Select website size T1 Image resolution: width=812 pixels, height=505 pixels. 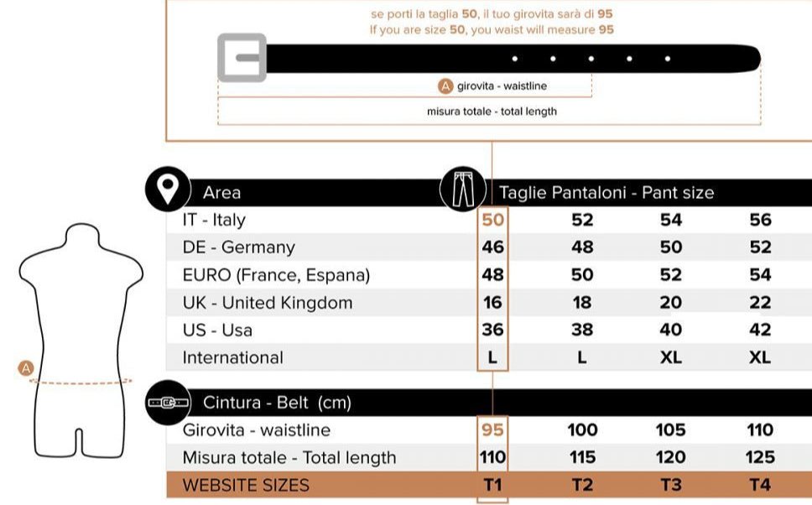tap(492, 485)
